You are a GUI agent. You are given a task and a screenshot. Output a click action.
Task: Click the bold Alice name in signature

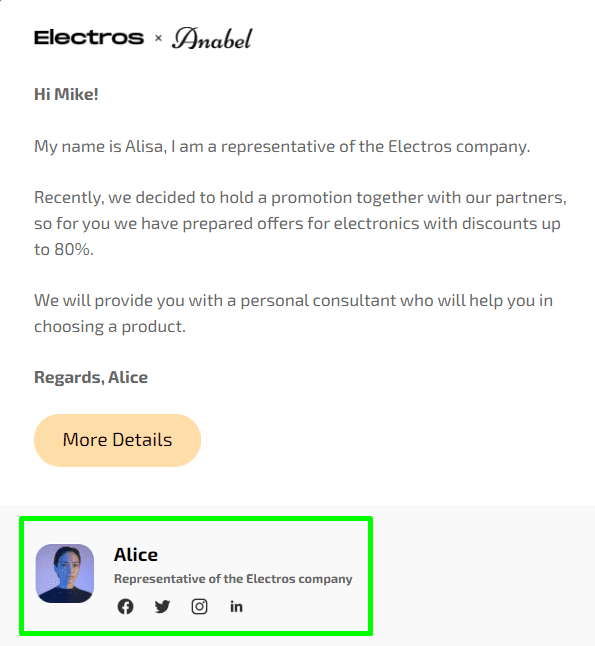coord(136,555)
